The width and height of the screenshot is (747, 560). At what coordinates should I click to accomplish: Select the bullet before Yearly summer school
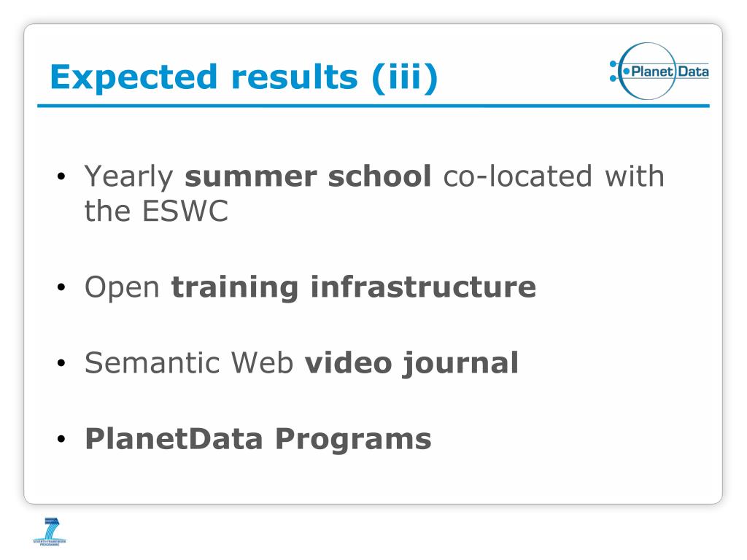[x=61, y=176]
